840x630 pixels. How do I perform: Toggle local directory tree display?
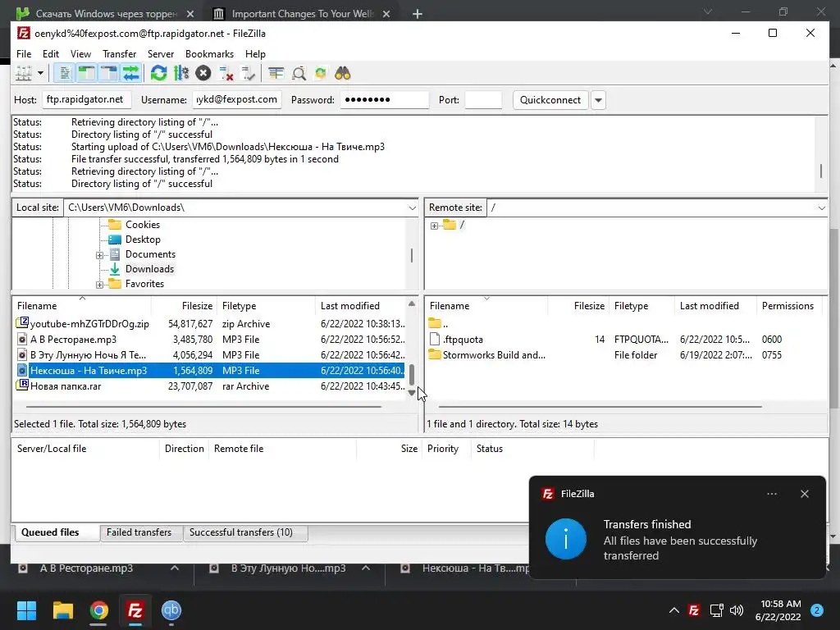pyautogui.click(x=87, y=73)
